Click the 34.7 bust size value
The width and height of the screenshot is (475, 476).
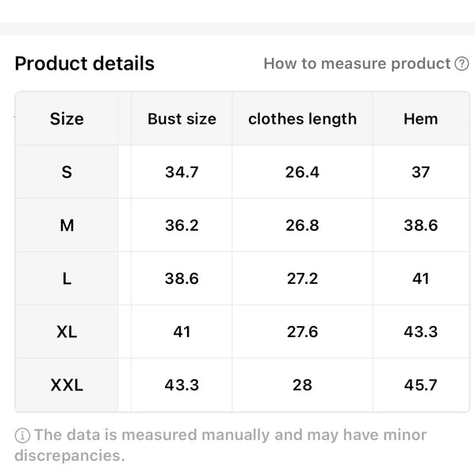tap(182, 172)
